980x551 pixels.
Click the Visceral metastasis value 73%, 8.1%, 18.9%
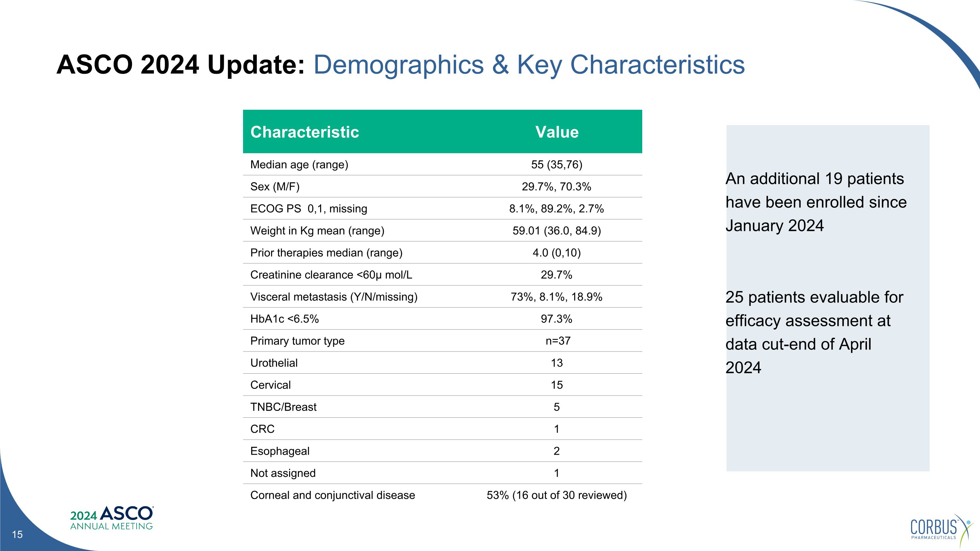(x=556, y=297)
